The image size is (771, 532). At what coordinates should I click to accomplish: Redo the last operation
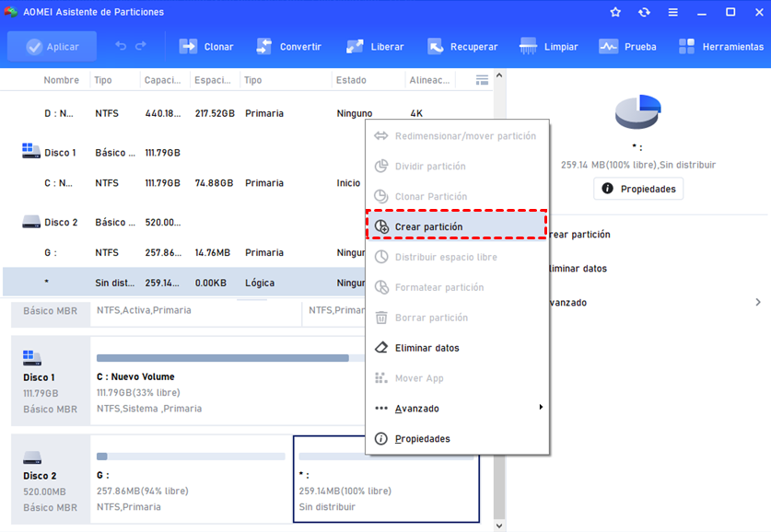[x=141, y=46]
